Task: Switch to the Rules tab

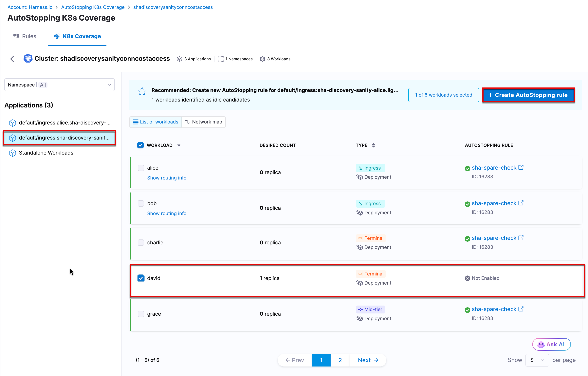Action: [25, 36]
